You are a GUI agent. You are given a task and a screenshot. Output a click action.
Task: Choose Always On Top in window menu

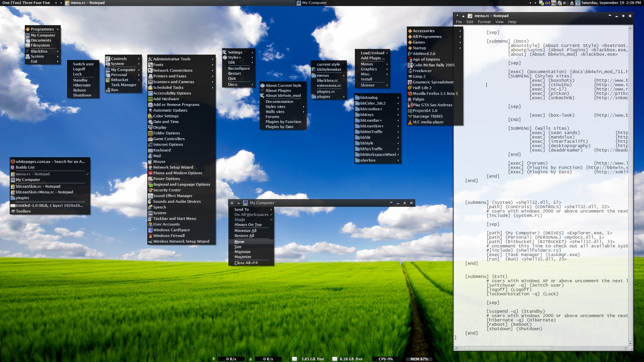pyautogui.click(x=248, y=225)
